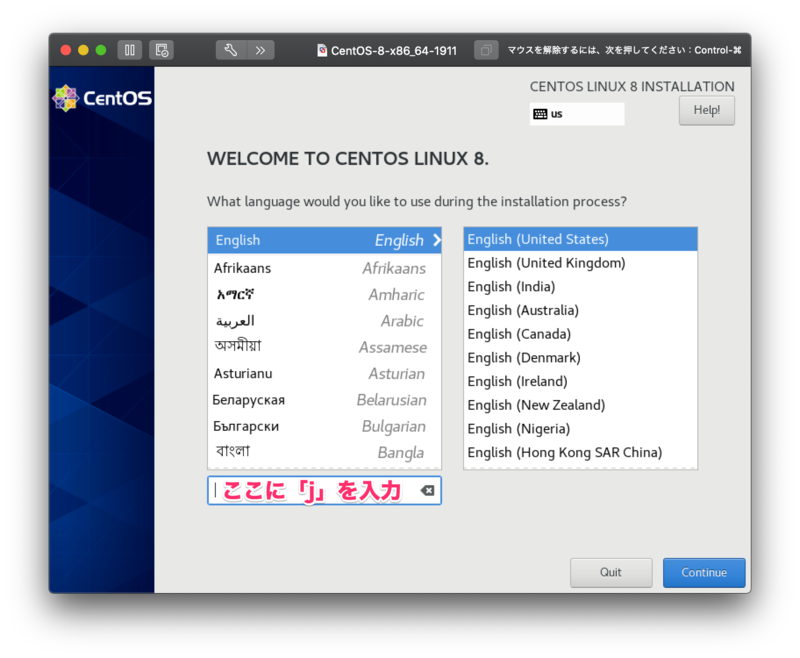
Task: Choose English (Nigeria) locale
Action: 580,429
